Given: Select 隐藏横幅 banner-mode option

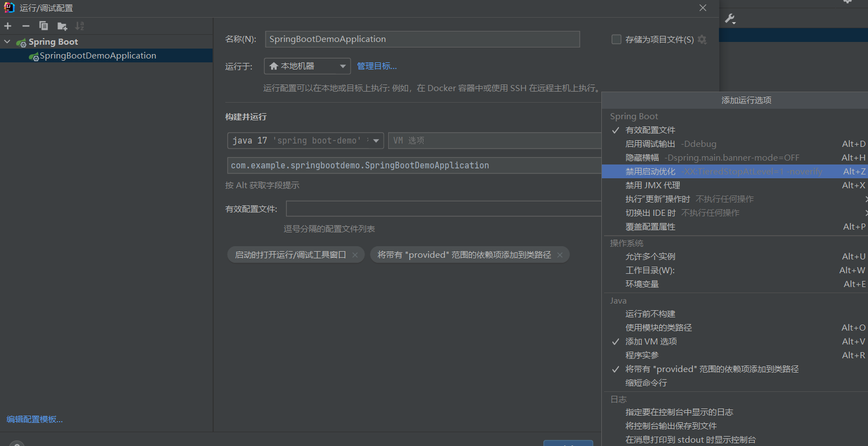Looking at the screenshot, I should point(734,158).
